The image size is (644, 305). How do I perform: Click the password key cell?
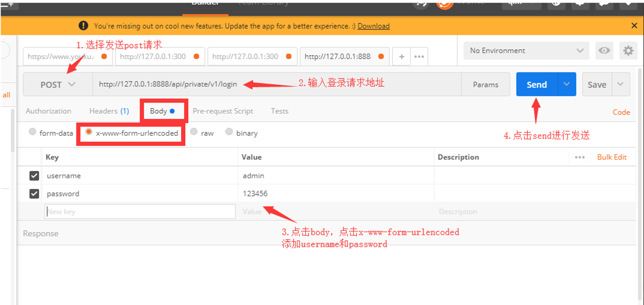pyautogui.click(x=140, y=194)
